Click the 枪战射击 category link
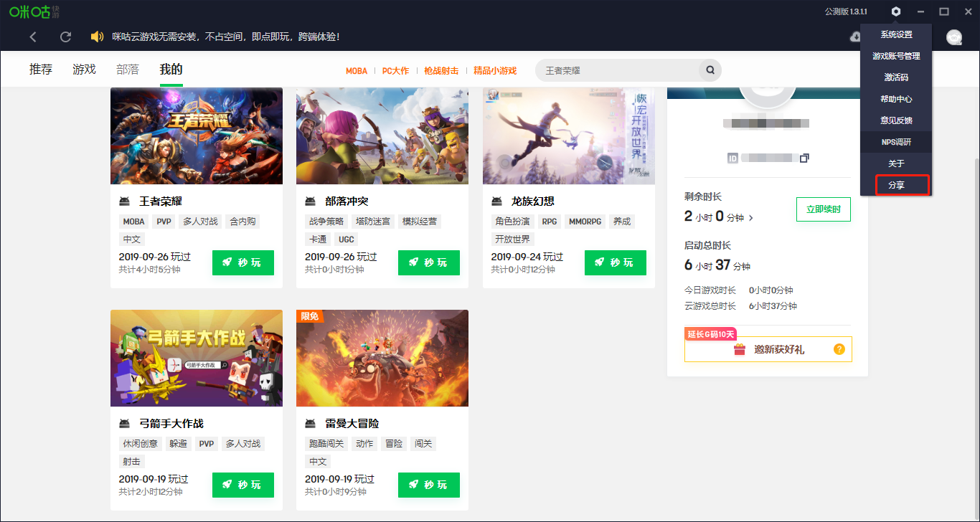 pyautogui.click(x=441, y=71)
